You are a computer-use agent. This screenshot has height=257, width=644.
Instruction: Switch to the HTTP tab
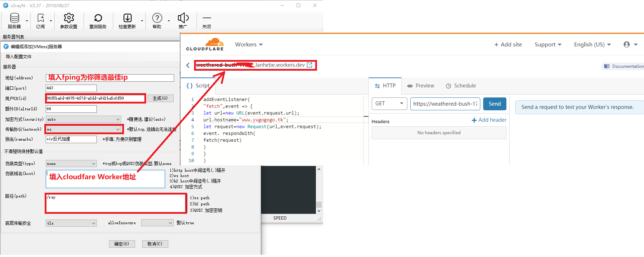(385, 86)
